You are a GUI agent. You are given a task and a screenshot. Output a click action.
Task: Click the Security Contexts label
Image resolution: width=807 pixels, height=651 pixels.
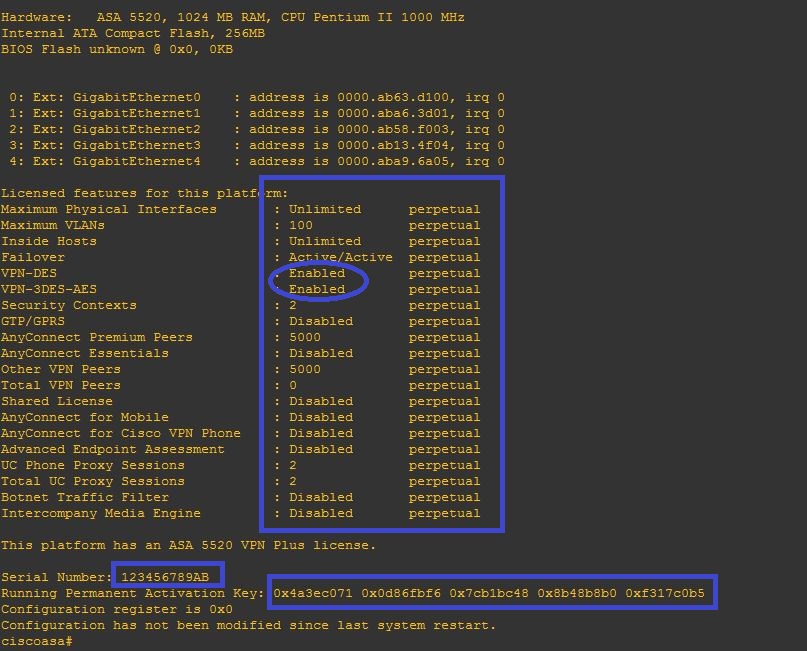[68, 305]
